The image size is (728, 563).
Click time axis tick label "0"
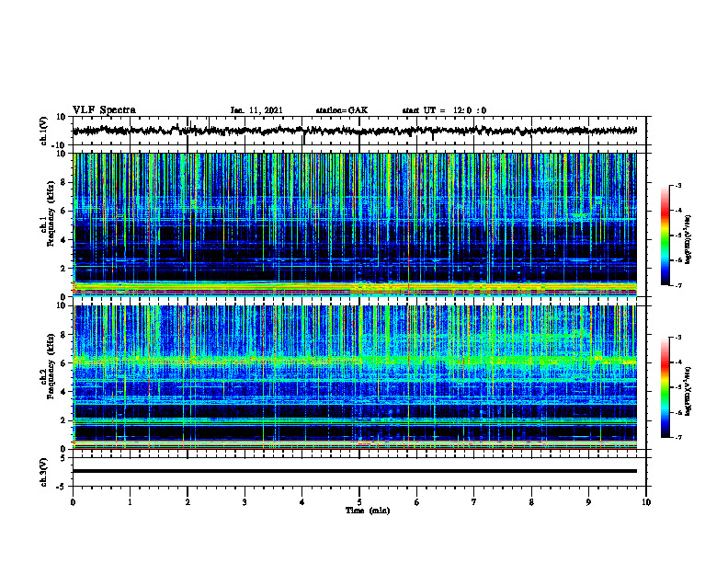pyautogui.click(x=73, y=502)
